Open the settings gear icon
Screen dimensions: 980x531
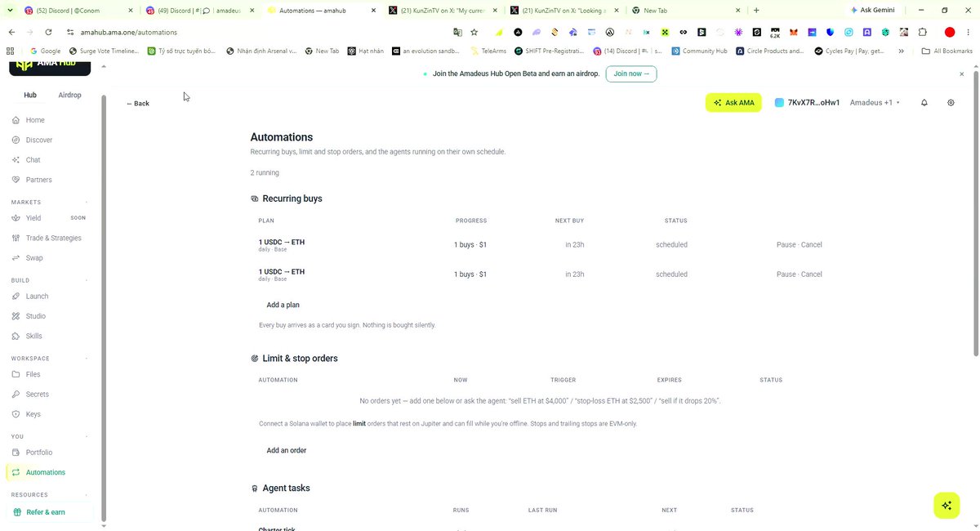click(951, 103)
